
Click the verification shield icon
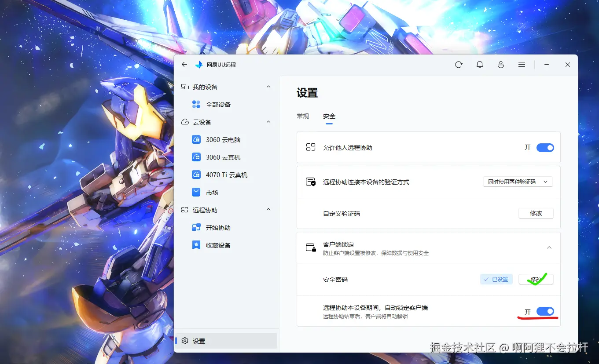311,182
